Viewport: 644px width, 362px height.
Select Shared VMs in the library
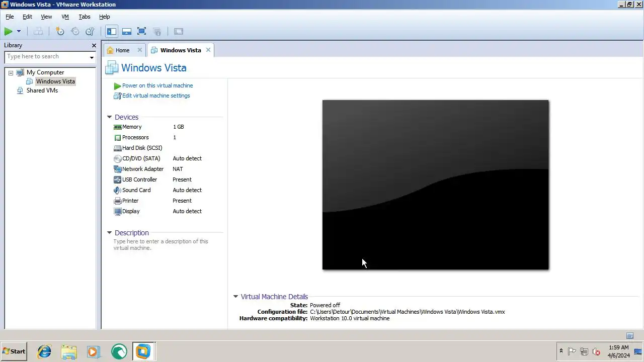pyautogui.click(x=42, y=90)
